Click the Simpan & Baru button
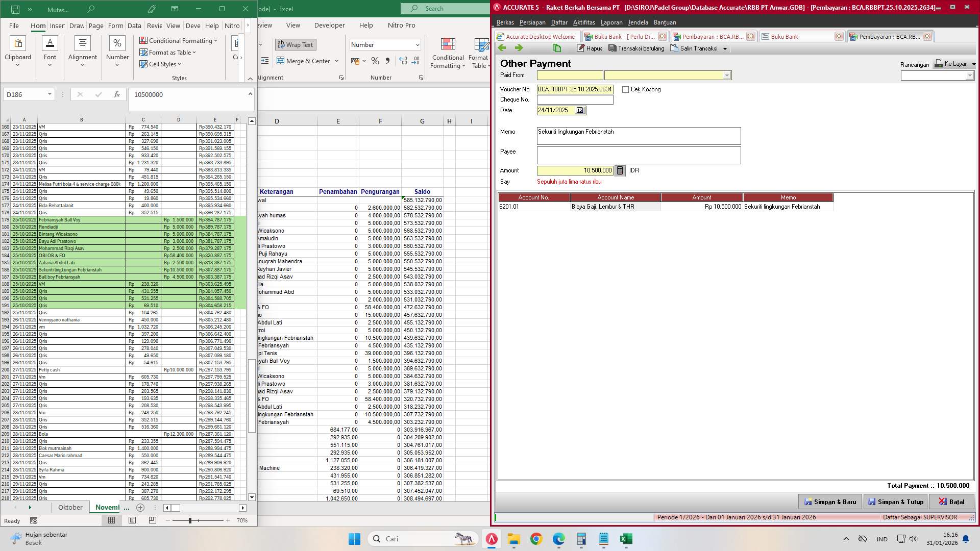This screenshot has width=980, height=551. tap(830, 502)
